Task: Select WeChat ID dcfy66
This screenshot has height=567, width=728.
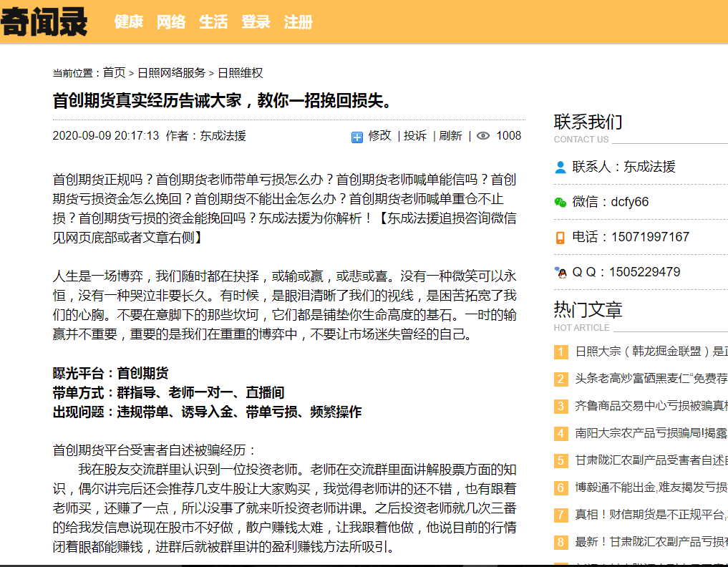Action: click(x=629, y=202)
